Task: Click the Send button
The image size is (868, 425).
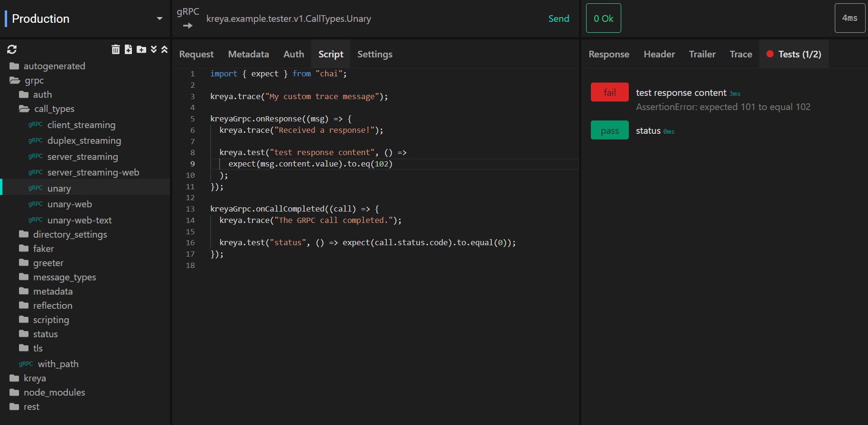Action: click(559, 18)
